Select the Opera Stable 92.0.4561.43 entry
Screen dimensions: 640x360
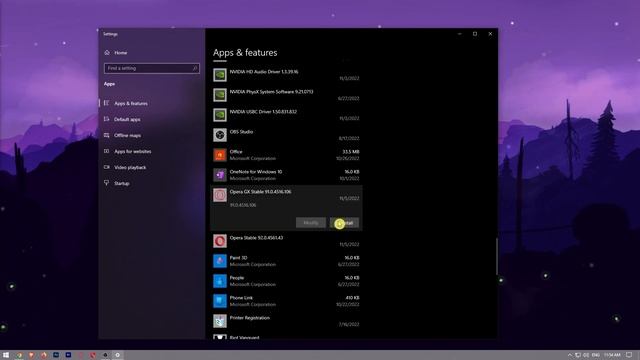click(x=286, y=241)
